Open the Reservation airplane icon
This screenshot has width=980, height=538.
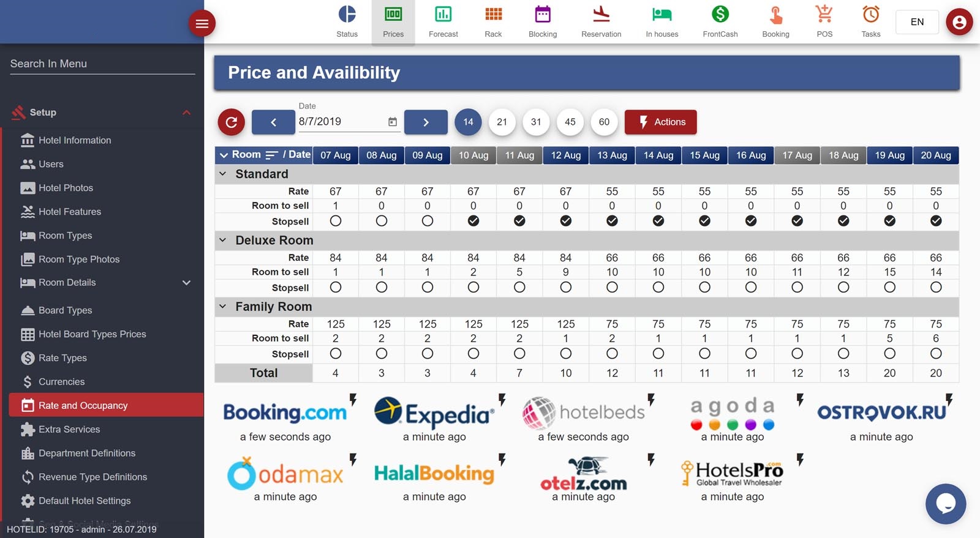point(601,14)
